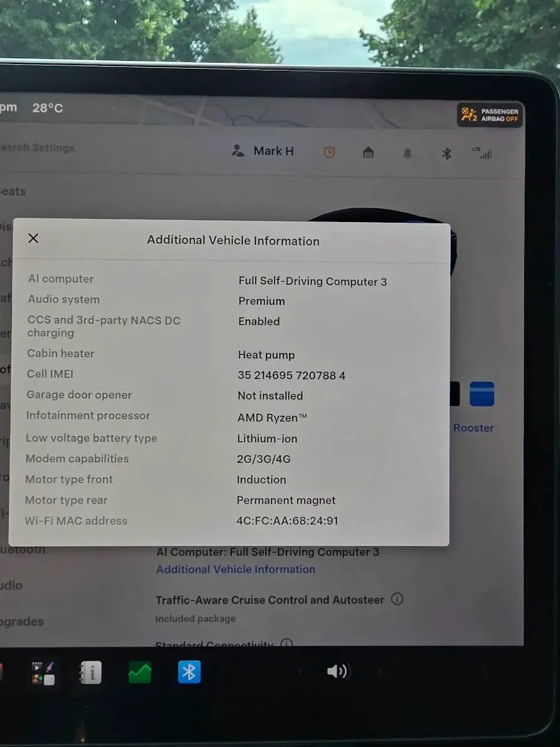Open the owner's manual app icon
This screenshot has height=747, width=560.
[90, 673]
